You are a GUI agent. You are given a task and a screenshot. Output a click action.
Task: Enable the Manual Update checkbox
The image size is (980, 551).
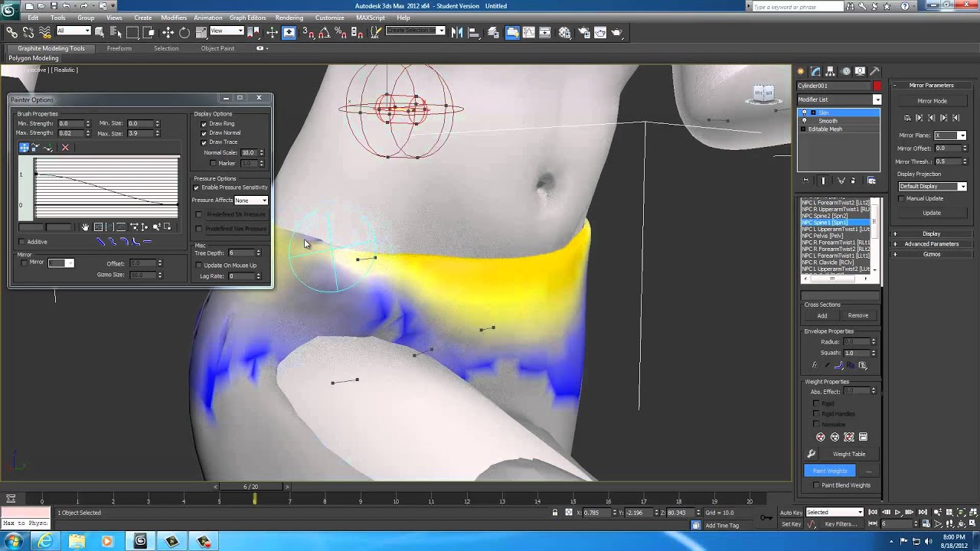click(901, 199)
